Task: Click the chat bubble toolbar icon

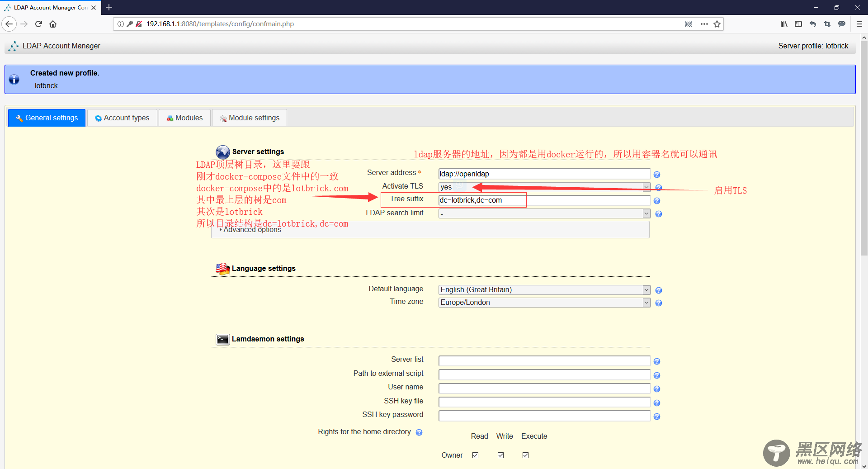Action: pyautogui.click(x=842, y=24)
